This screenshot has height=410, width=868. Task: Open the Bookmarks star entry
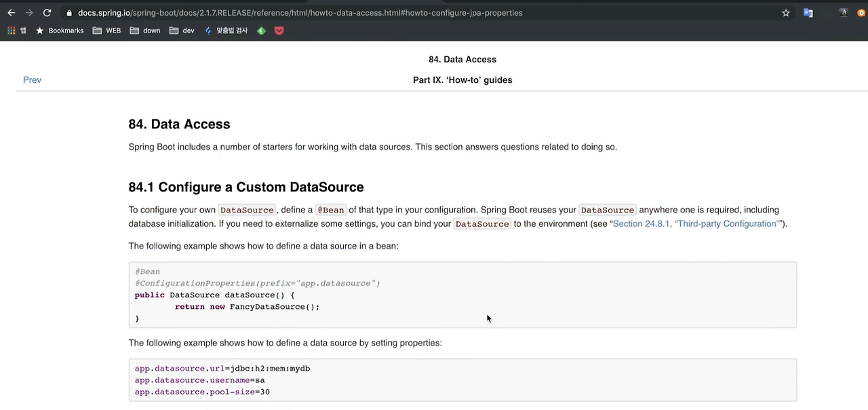pos(60,31)
